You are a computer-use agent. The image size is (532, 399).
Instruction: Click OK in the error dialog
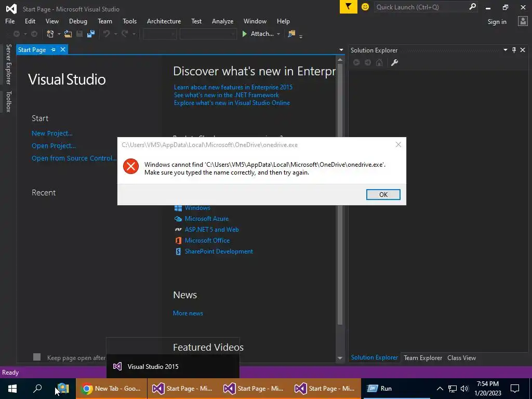[x=383, y=194]
